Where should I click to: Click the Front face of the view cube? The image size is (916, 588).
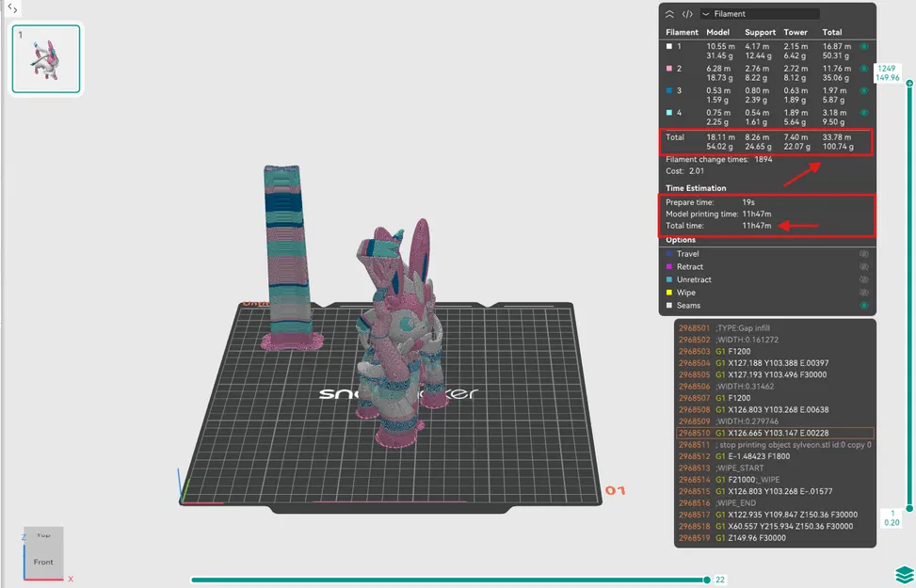point(41,562)
